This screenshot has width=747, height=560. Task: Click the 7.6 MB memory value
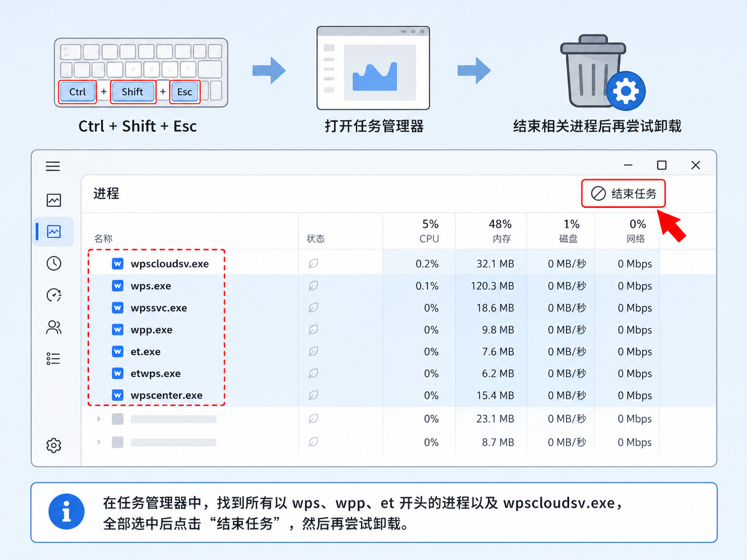click(498, 352)
